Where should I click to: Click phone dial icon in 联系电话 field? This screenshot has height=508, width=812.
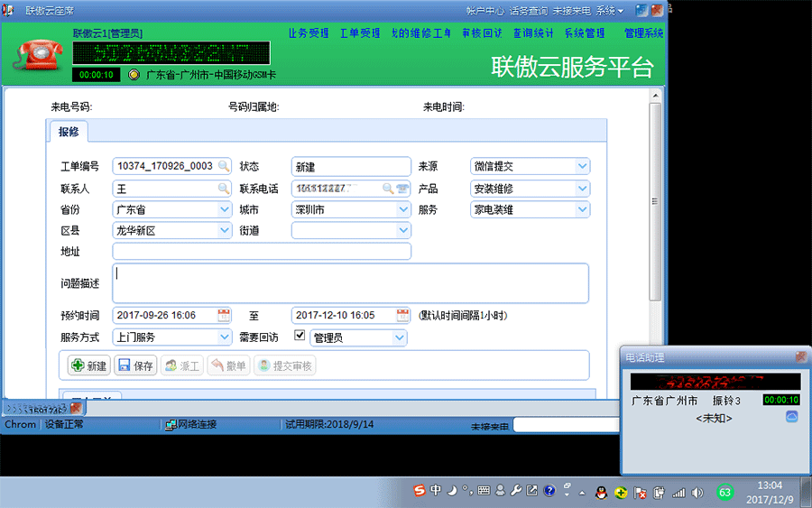click(402, 189)
